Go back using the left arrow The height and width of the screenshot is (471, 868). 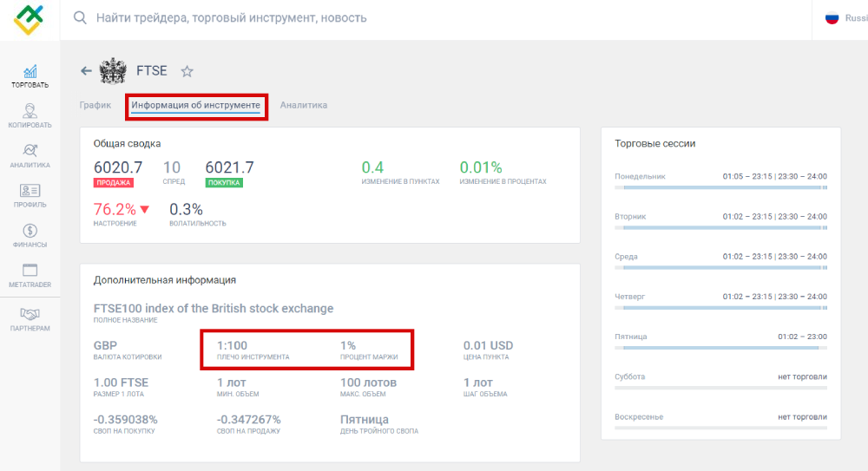pyautogui.click(x=86, y=71)
